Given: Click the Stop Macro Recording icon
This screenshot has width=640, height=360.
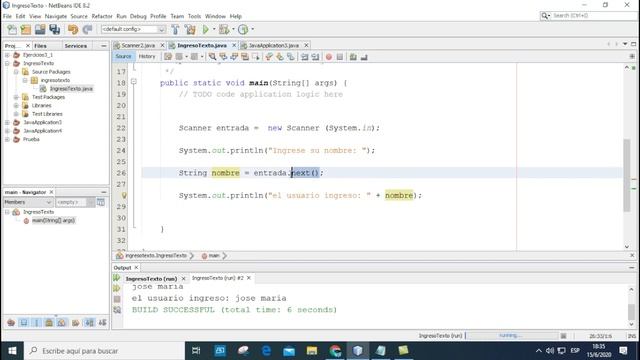Looking at the screenshot, I should tap(340, 57).
